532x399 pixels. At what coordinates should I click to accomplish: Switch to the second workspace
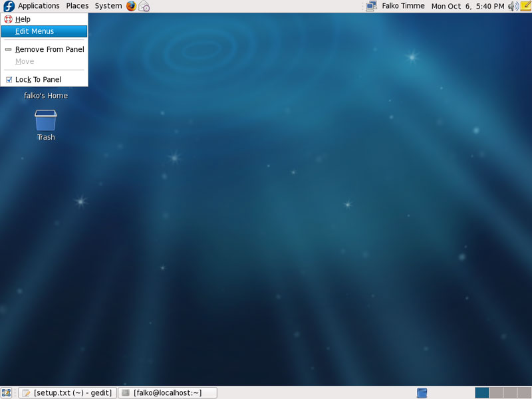pos(496,393)
